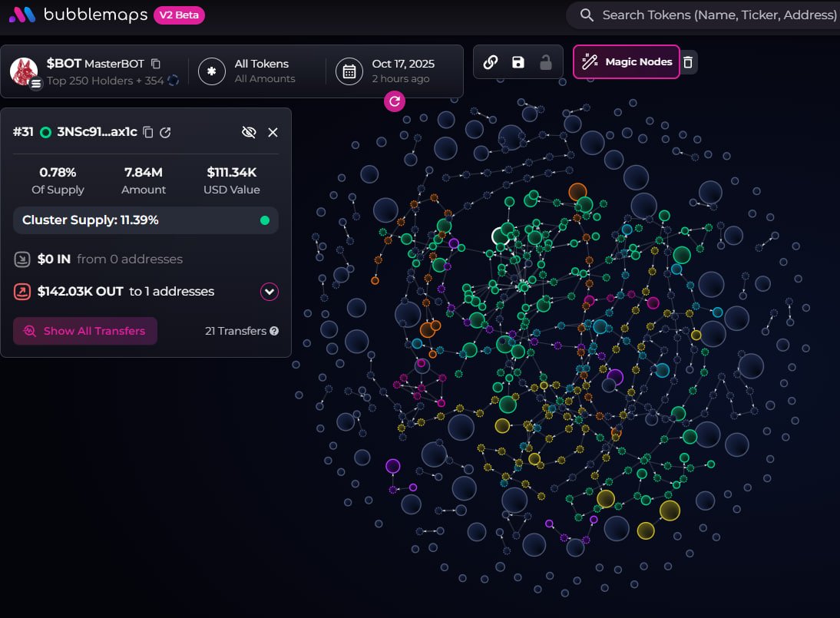Click the pink refresh map button

[x=395, y=101]
